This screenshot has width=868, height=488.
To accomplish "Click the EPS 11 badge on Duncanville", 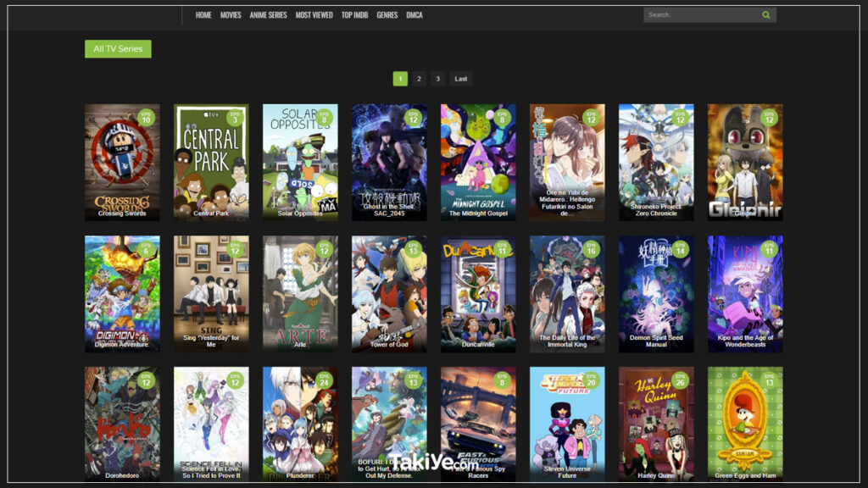I will coord(502,250).
